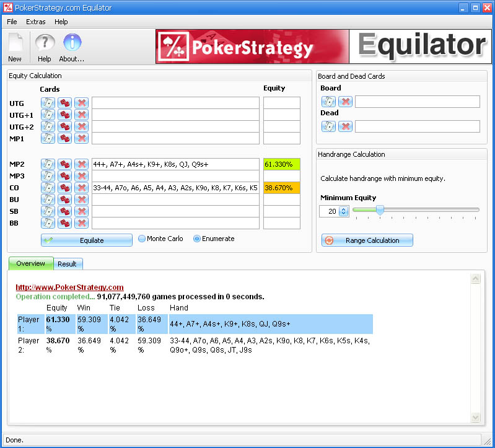Switch to the Overview tab
The width and height of the screenshot is (495, 448).
pos(31,263)
